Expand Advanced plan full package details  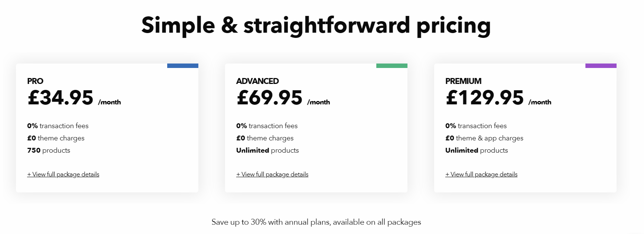coord(272,174)
